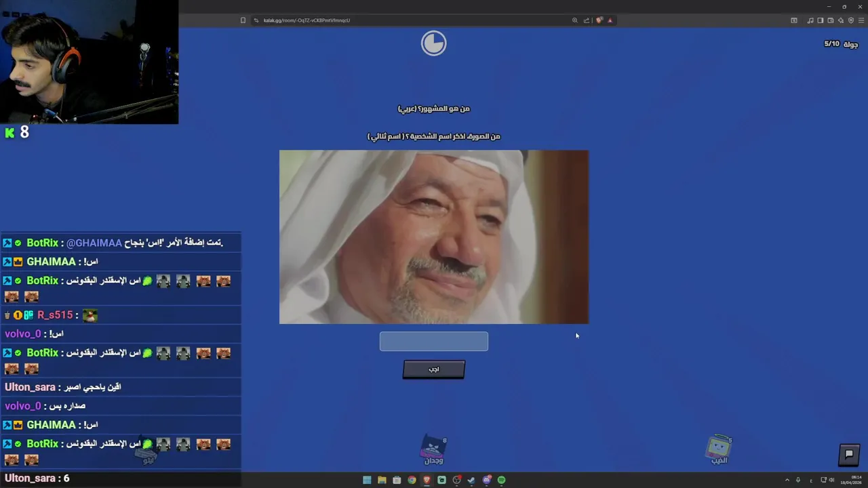Viewport: 868px width, 488px height.
Task: Open the chat bubble icon at bottom right
Action: (848, 454)
